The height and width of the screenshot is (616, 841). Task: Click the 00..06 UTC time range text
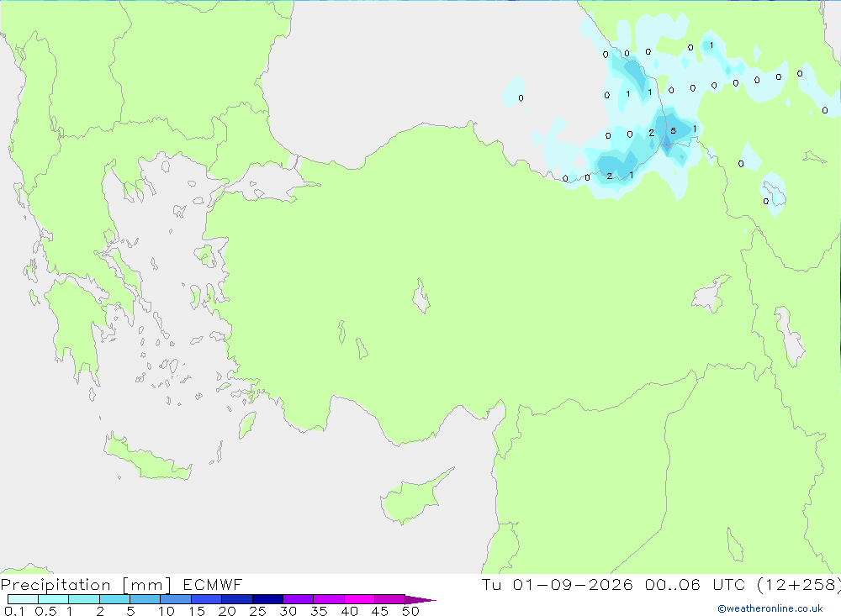click(x=696, y=584)
